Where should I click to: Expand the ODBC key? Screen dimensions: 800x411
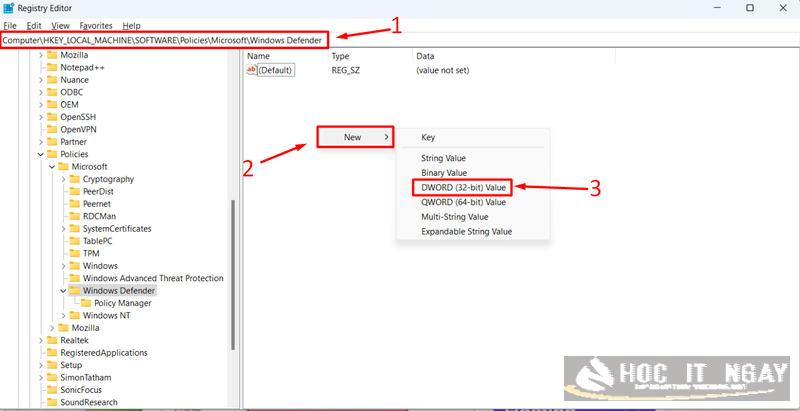(41, 92)
